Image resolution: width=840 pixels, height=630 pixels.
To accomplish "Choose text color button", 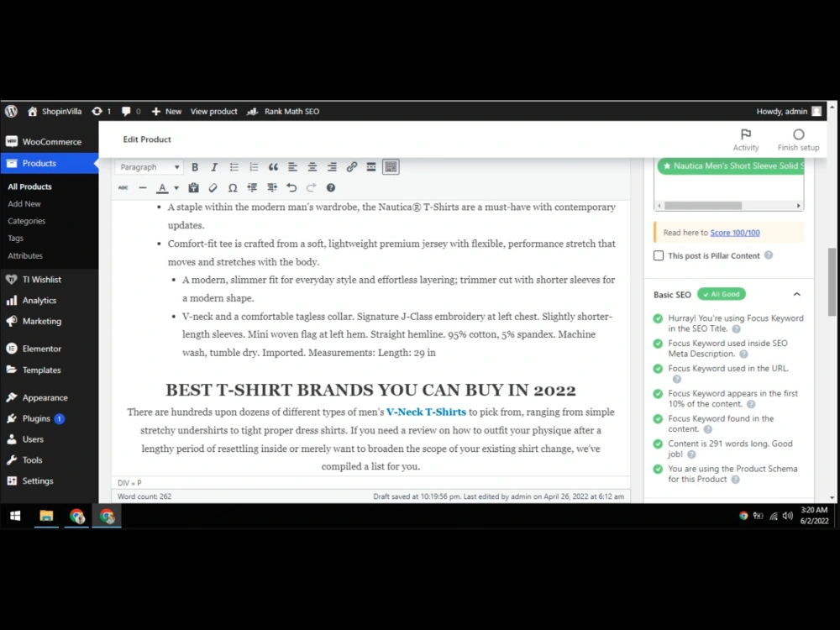I will [162, 187].
